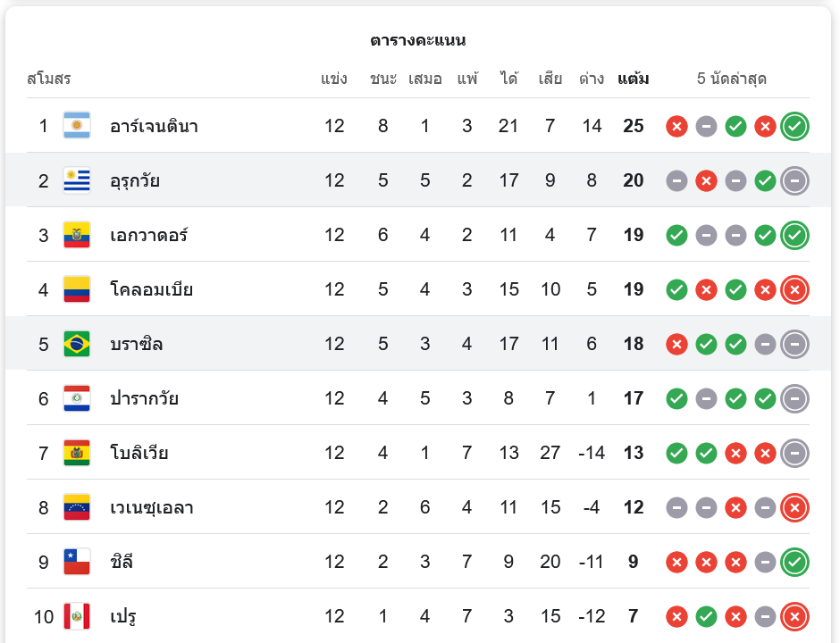Click Peru's latest match loss icon
The image size is (840, 643).
click(794, 616)
